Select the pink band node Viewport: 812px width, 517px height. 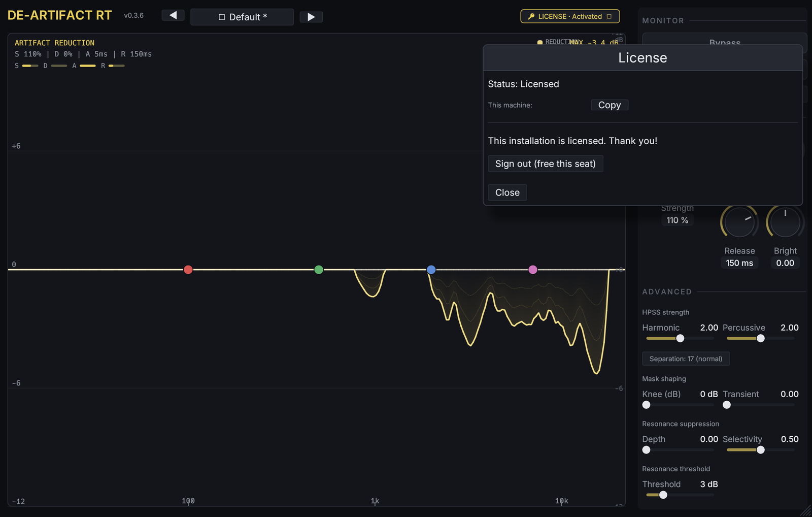[533, 270]
